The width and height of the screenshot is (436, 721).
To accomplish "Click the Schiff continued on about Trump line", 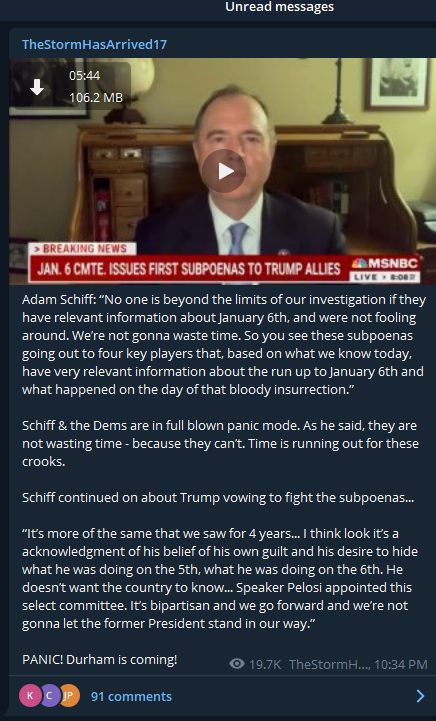I will point(218,498).
